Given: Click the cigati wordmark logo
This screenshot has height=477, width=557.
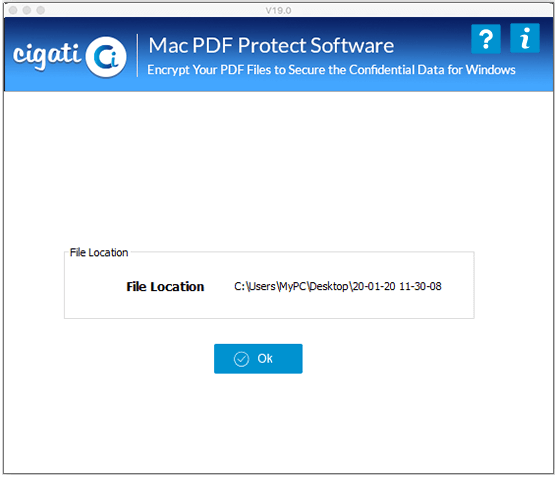Looking at the screenshot, I should coord(47,56).
